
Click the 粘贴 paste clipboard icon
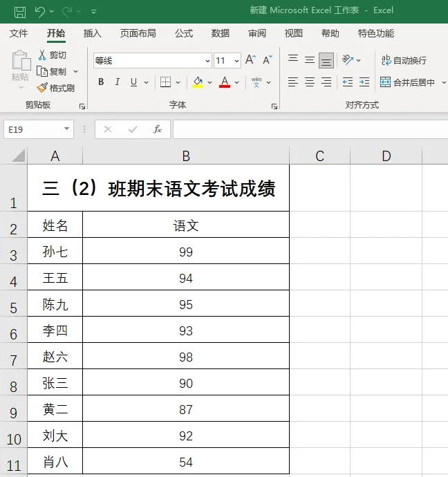click(21, 61)
